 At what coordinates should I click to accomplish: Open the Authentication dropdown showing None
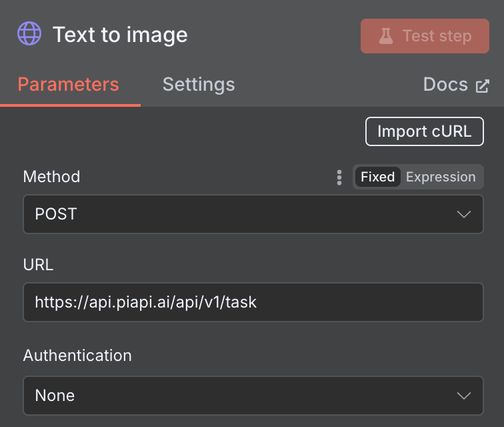click(253, 396)
